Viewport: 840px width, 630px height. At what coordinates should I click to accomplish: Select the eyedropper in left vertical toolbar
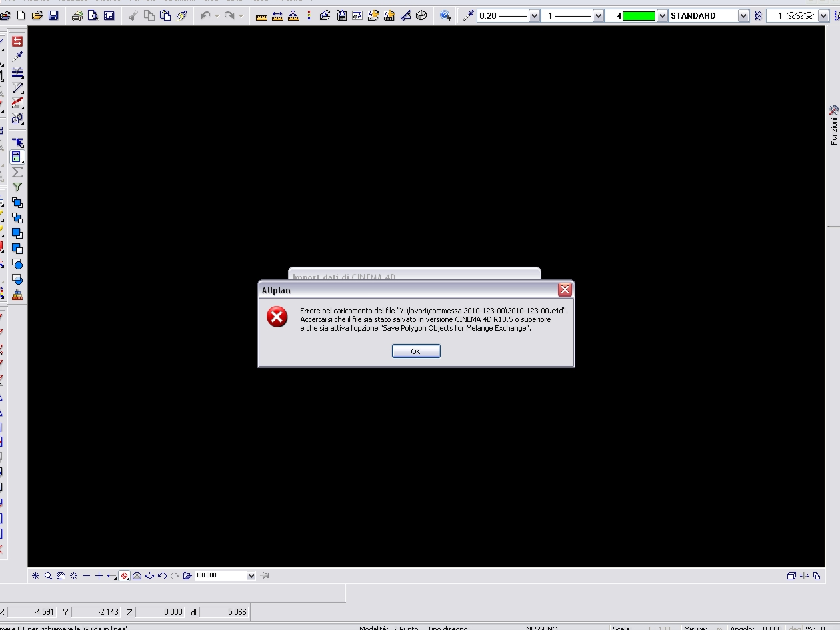click(x=17, y=57)
